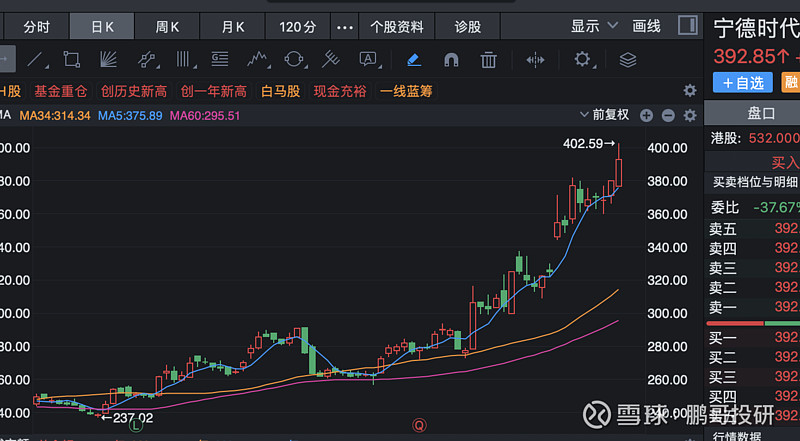
Task: Click the 创历史新高 tag
Action: pyautogui.click(x=134, y=91)
